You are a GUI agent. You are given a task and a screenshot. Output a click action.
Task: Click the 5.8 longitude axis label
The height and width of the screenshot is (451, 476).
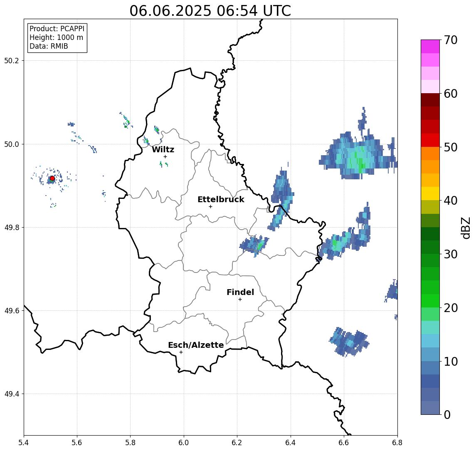tap(131, 443)
